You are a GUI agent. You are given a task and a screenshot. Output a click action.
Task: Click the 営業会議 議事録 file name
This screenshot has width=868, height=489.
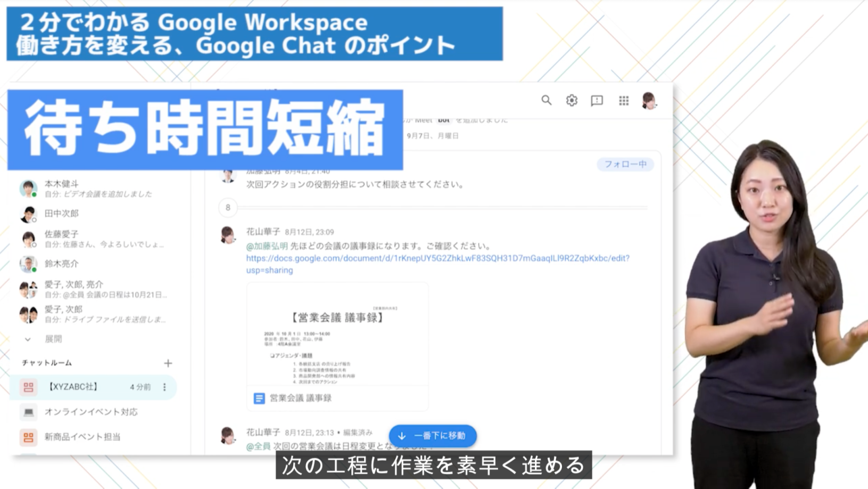pyautogui.click(x=301, y=398)
